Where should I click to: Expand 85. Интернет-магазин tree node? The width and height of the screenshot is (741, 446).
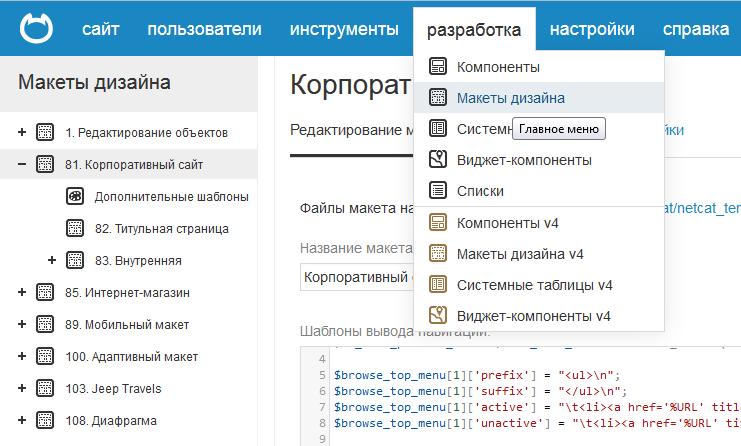pos(21,292)
